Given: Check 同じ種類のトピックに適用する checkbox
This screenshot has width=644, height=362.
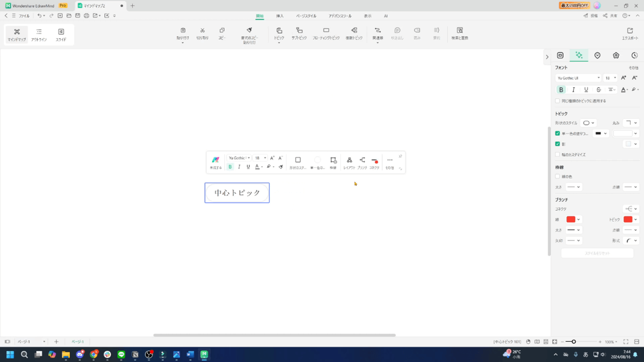Looking at the screenshot, I should pos(558,101).
